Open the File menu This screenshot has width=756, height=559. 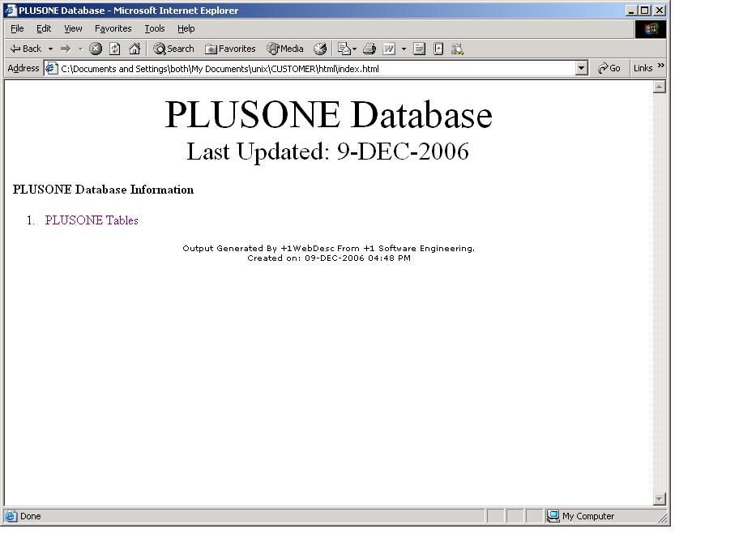pyautogui.click(x=17, y=28)
